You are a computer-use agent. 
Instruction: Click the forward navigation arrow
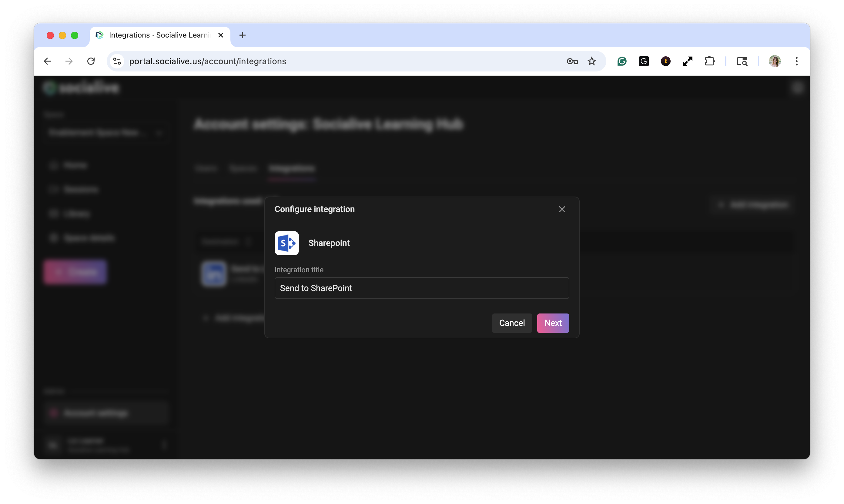tap(69, 61)
